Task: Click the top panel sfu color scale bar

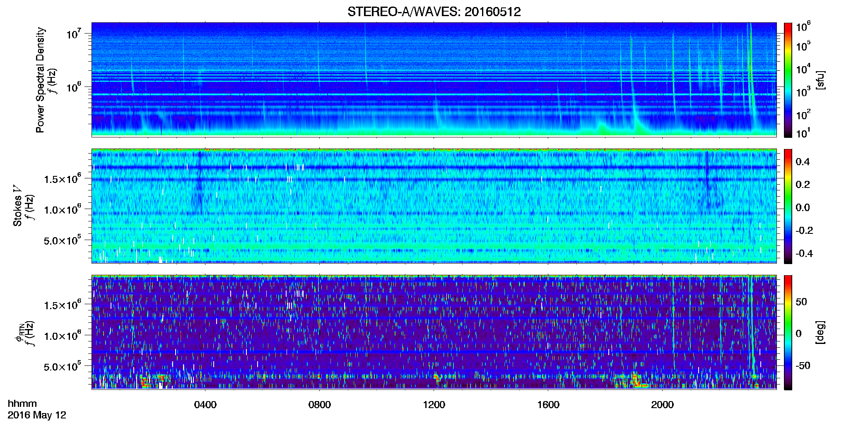Action: pyautogui.click(x=788, y=80)
